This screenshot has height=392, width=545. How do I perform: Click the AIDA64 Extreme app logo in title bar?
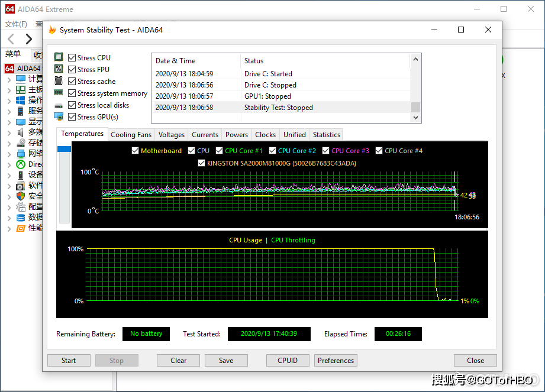(x=9, y=9)
